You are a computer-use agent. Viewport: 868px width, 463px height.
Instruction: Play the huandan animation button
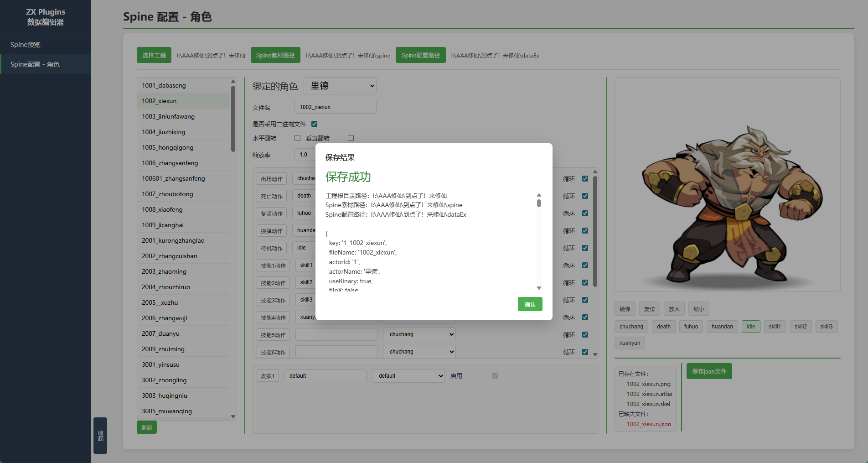(722, 327)
